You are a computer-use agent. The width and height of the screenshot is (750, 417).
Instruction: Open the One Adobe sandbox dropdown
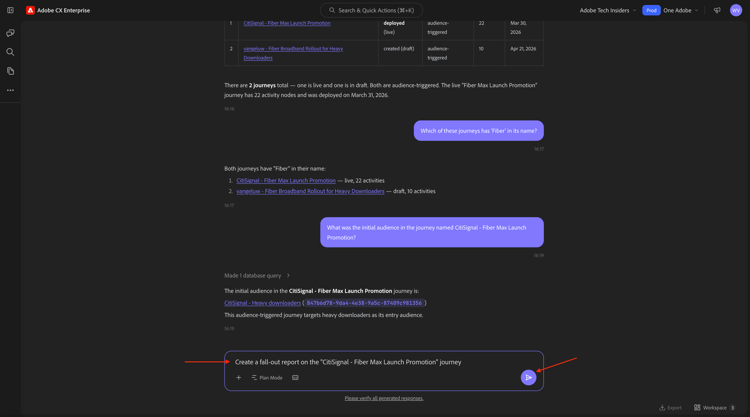click(681, 10)
